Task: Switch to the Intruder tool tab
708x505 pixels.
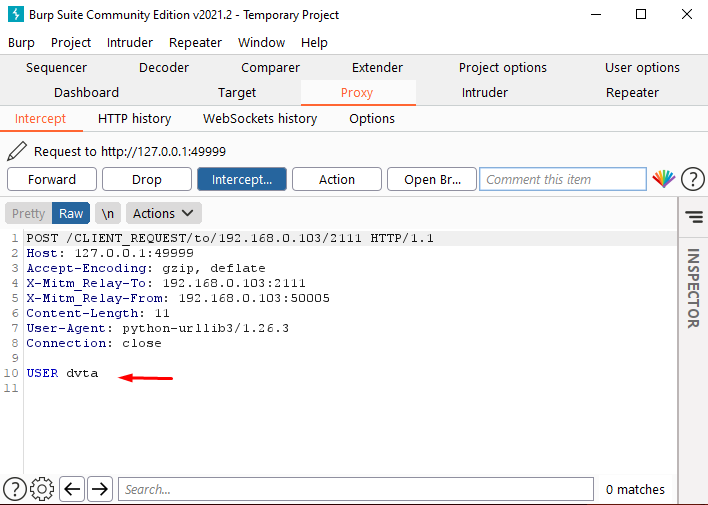Action: coord(485,93)
